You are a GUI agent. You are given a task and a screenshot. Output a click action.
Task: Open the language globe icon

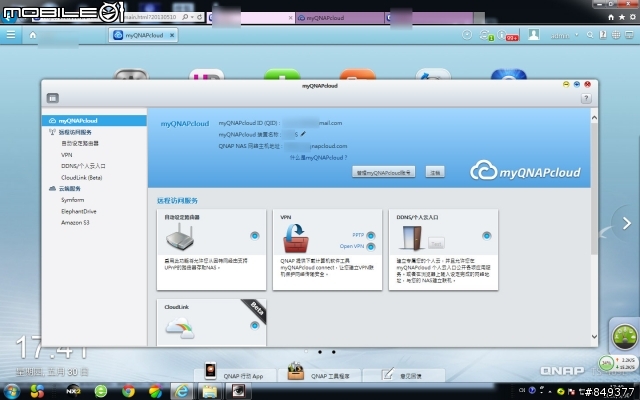click(x=616, y=35)
